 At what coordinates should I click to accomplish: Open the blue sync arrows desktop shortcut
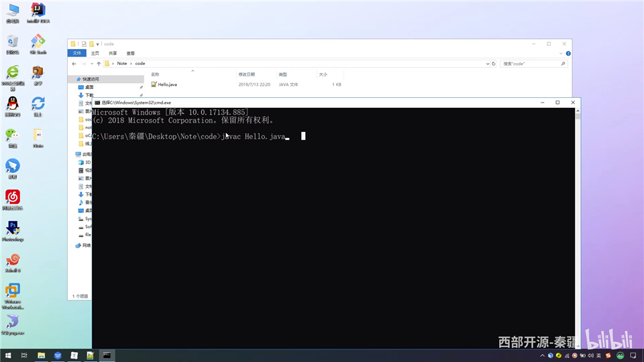[38, 107]
